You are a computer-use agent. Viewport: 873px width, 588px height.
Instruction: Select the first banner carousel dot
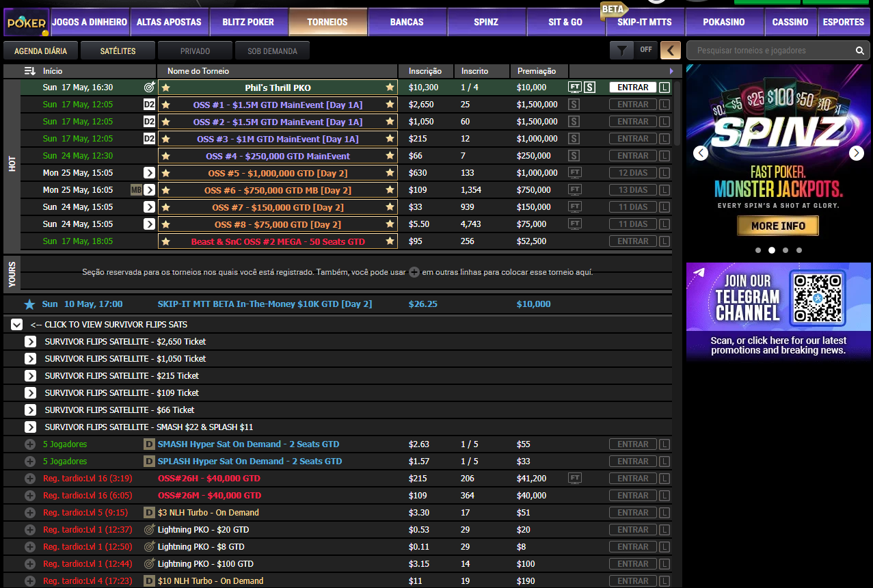(758, 250)
